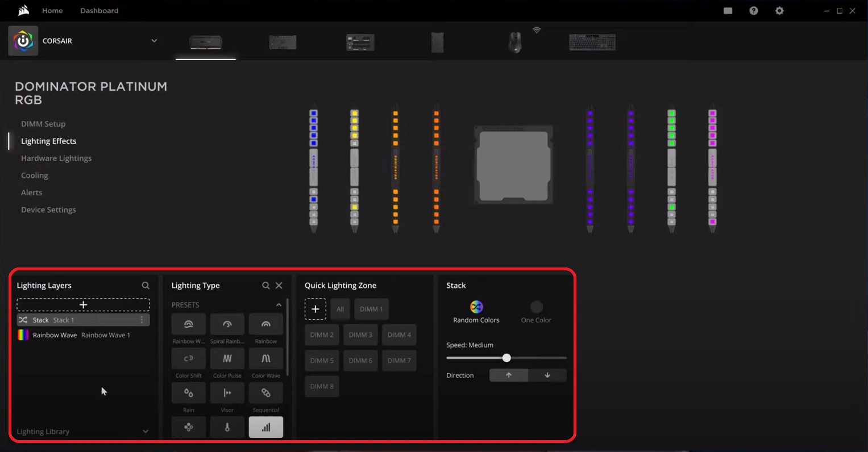Select the Random Colors option
Image resolution: width=868 pixels, height=452 pixels.
[x=476, y=307]
